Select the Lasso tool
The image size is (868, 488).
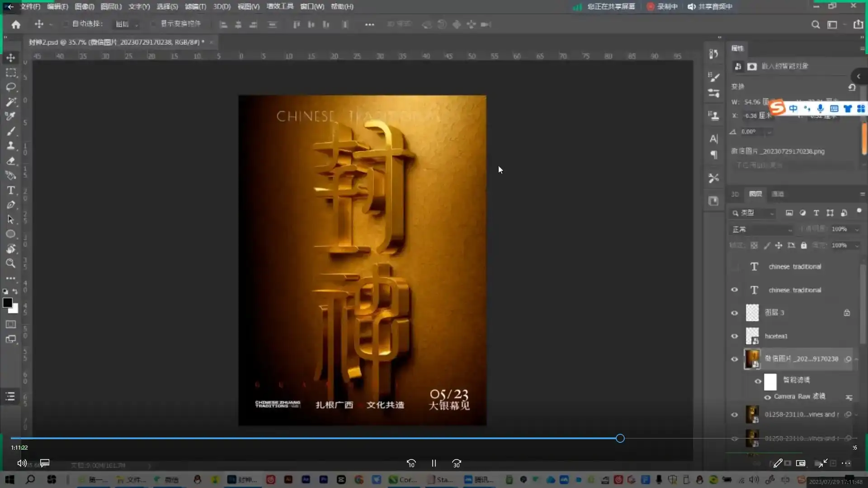tap(11, 87)
